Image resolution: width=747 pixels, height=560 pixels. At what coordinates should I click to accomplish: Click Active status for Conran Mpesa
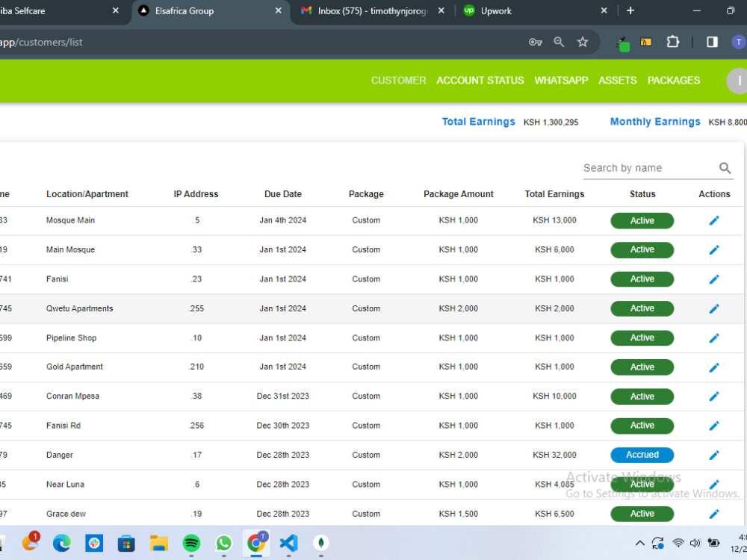[642, 396]
